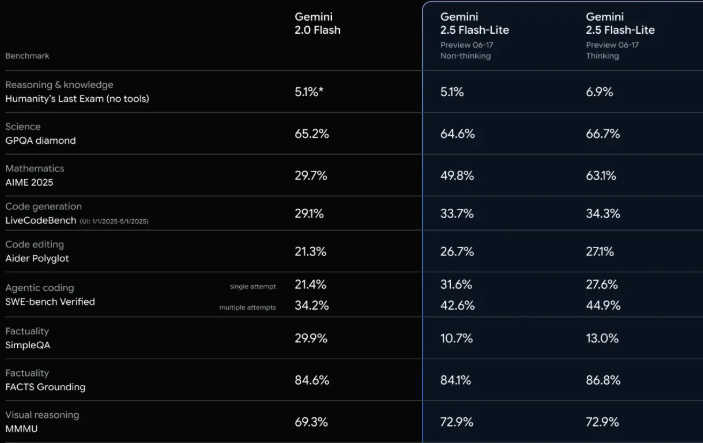Click the SWE-bench Verified row label
Viewport: 703px width, 443px height.
[x=50, y=301]
